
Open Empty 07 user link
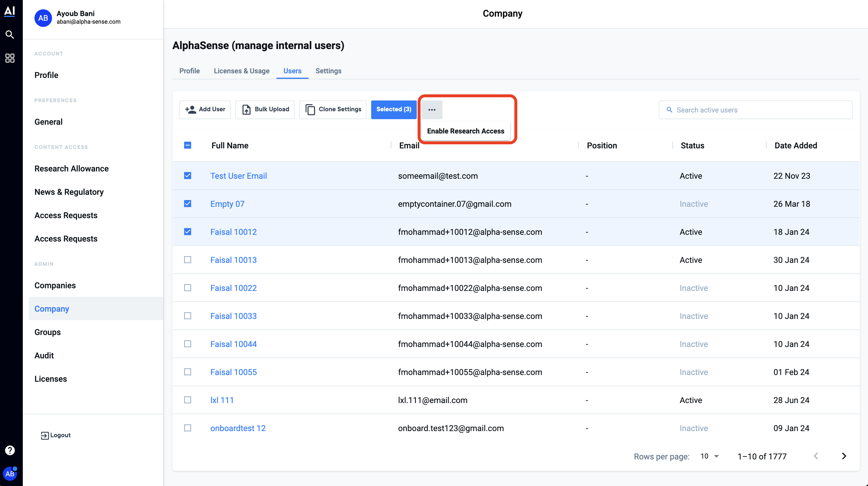click(227, 204)
